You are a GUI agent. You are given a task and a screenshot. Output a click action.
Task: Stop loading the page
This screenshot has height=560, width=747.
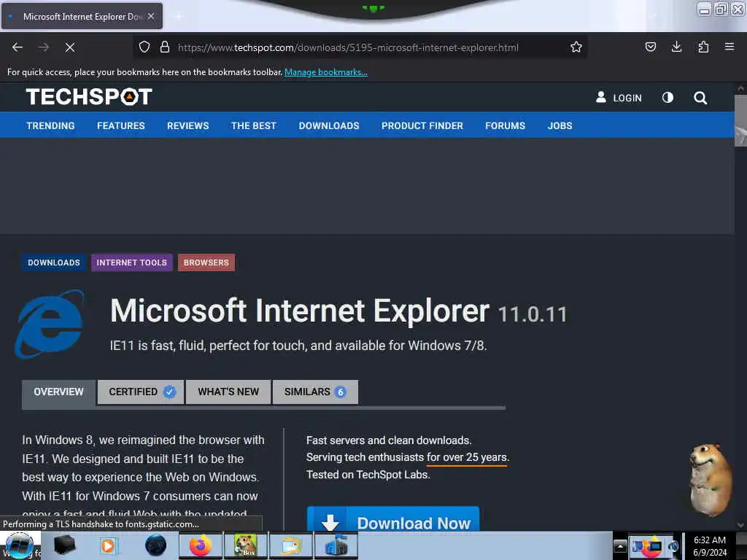70,47
